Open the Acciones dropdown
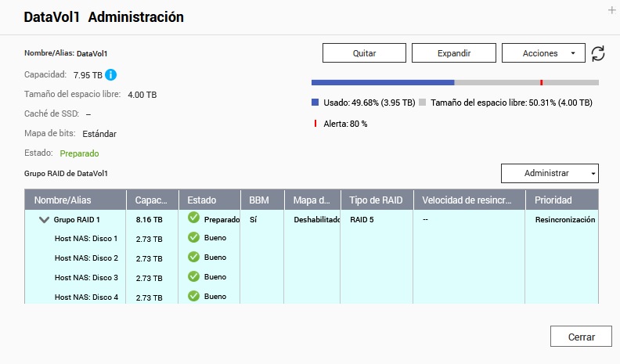The width and height of the screenshot is (620, 364). [542, 53]
